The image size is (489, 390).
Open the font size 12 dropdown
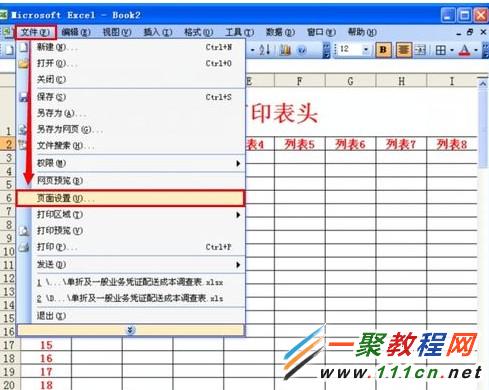pos(366,50)
